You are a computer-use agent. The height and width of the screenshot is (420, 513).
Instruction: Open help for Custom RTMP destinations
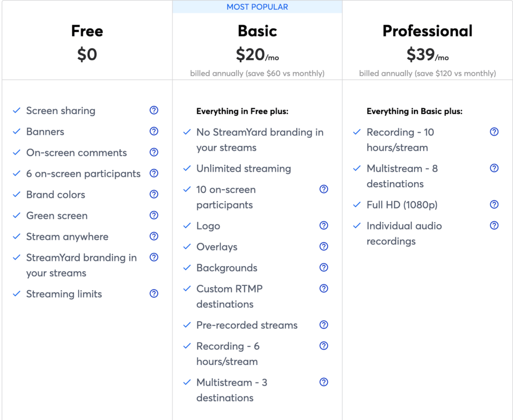point(324,288)
